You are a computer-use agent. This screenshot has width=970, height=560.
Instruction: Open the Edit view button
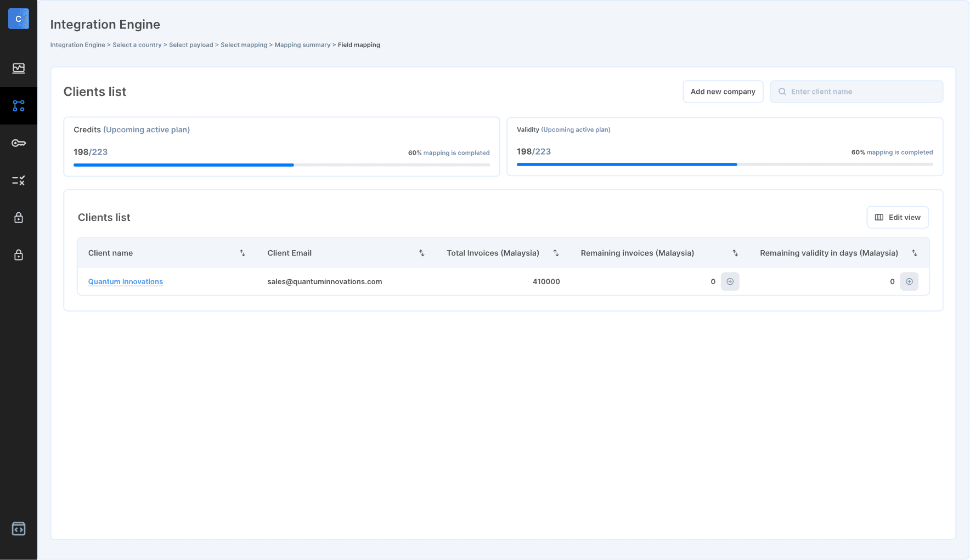[x=898, y=217]
